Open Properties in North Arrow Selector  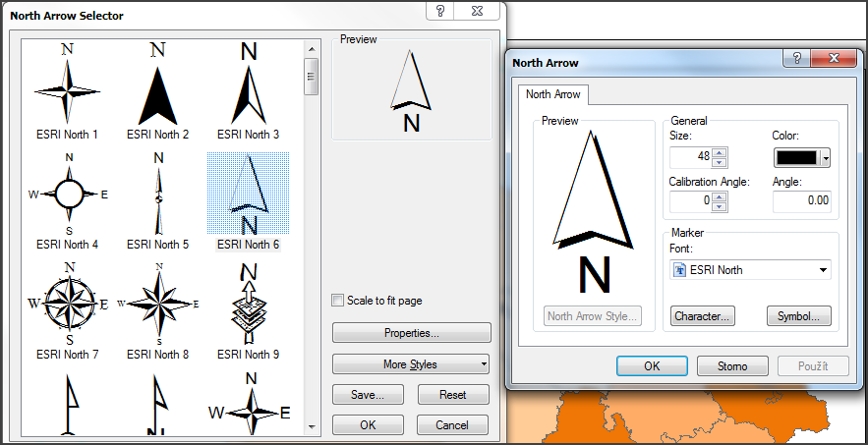411,333
